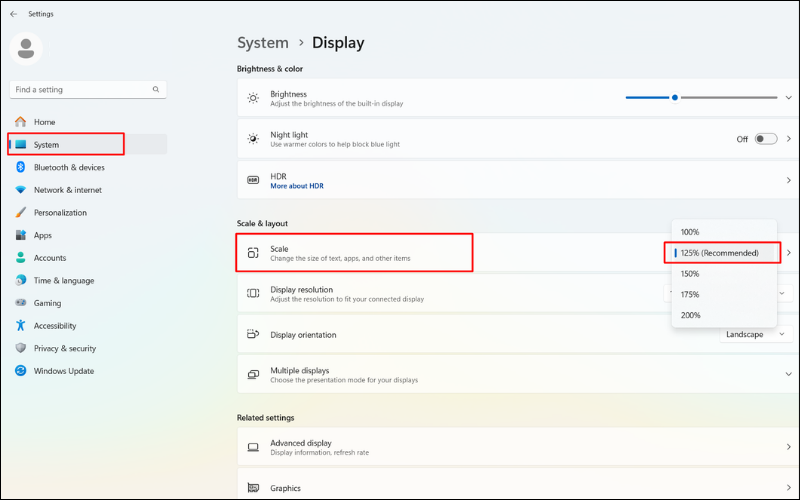This screenshot has width=800, height=500.
Task: Click System in the breadcrumb
Action: click(x=262, y=43)
